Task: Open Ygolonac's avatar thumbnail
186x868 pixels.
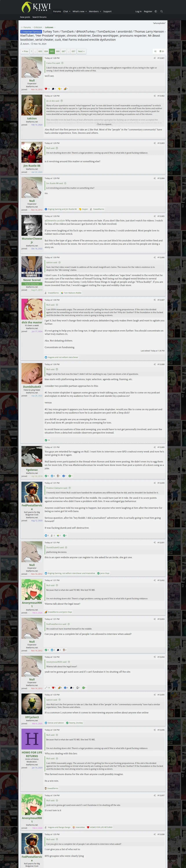Action: [x=32, y=457]
